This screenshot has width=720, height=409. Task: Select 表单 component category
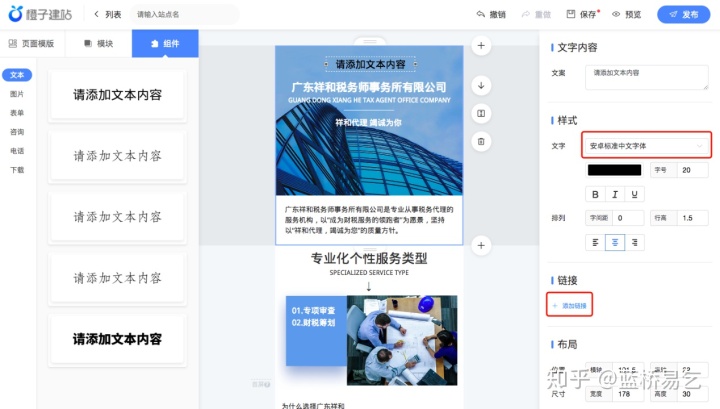coord(17,113)
